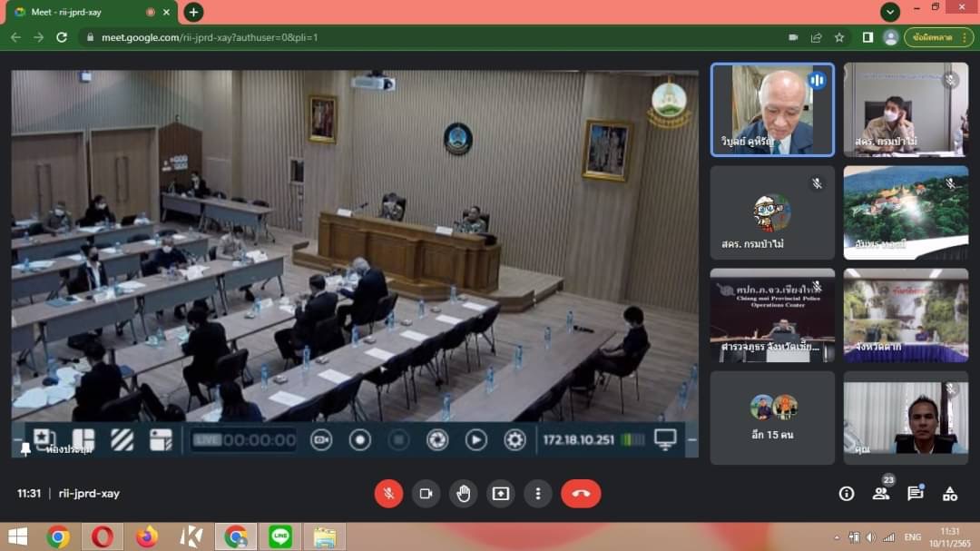Click the play button on video overlay
This screenshot has width=980, height=551.
pyautogui.click(x=476, y=439)
